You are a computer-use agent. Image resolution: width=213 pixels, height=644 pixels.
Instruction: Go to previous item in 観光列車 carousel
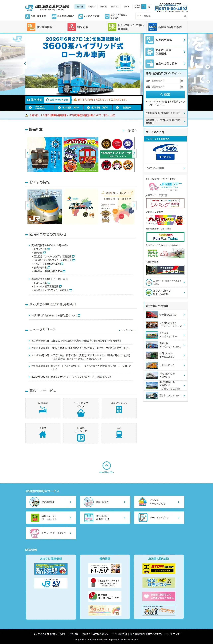(x=28, y=153)
